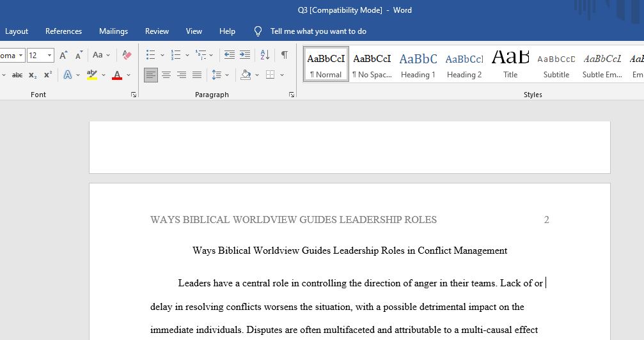Apply No Spacing style
This screenshot has width=644, height=340.
pyautogui.click(x=372, y=64)
